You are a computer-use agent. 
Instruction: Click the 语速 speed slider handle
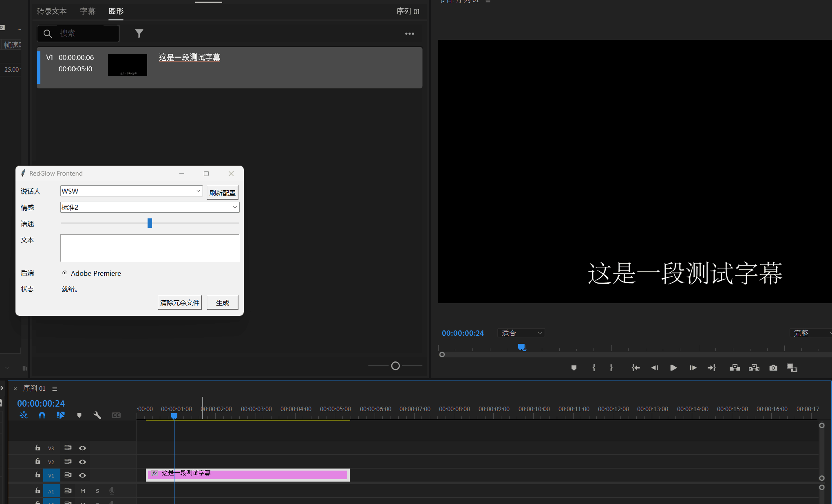150,223
